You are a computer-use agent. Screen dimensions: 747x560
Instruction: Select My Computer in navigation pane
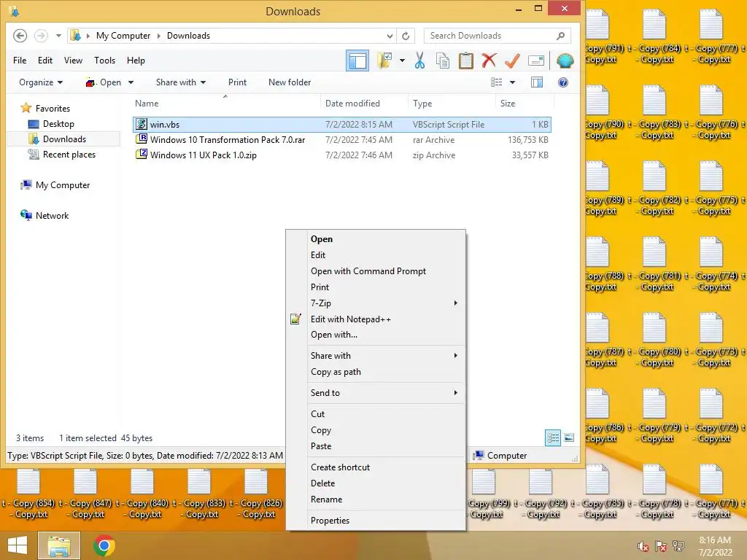pyautogui.click(x=63, y=184)
